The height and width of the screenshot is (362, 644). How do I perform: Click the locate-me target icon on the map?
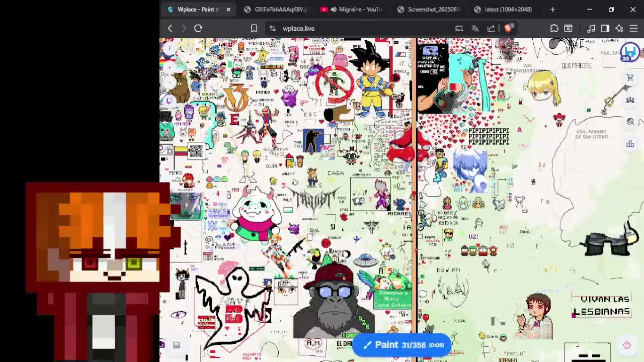coord(627,345)
